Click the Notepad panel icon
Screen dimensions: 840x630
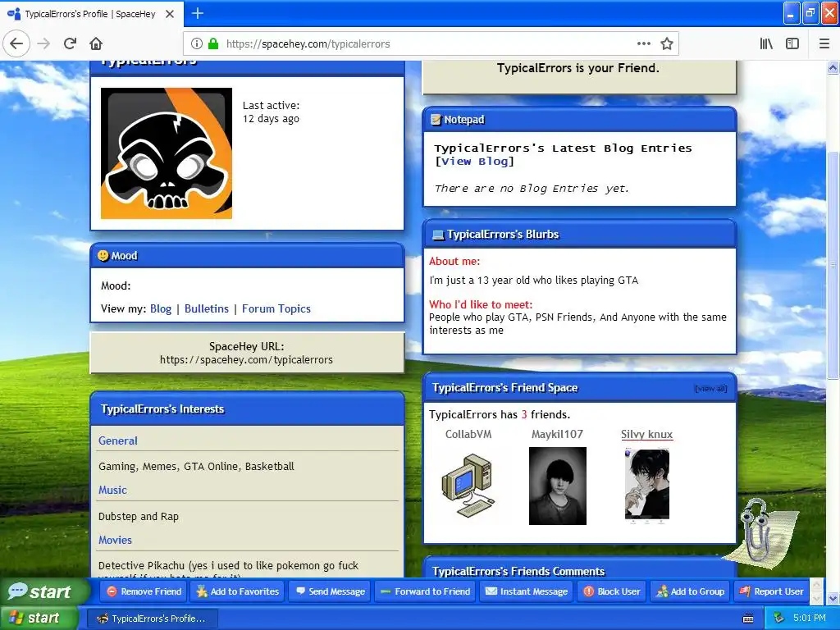pos(436,120)
